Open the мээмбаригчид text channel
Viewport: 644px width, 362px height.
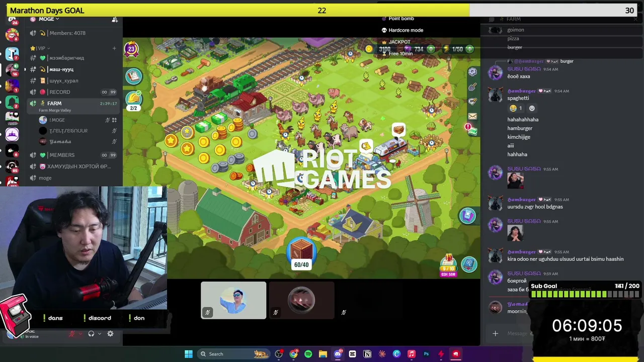tap(73, 58)
